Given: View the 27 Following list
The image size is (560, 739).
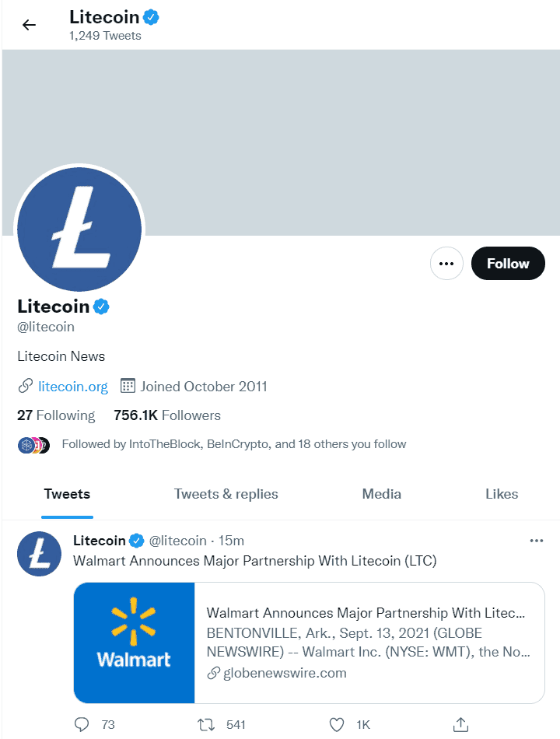Looking at the screenshot, I should pyautogui.click(x=56, y=415).
